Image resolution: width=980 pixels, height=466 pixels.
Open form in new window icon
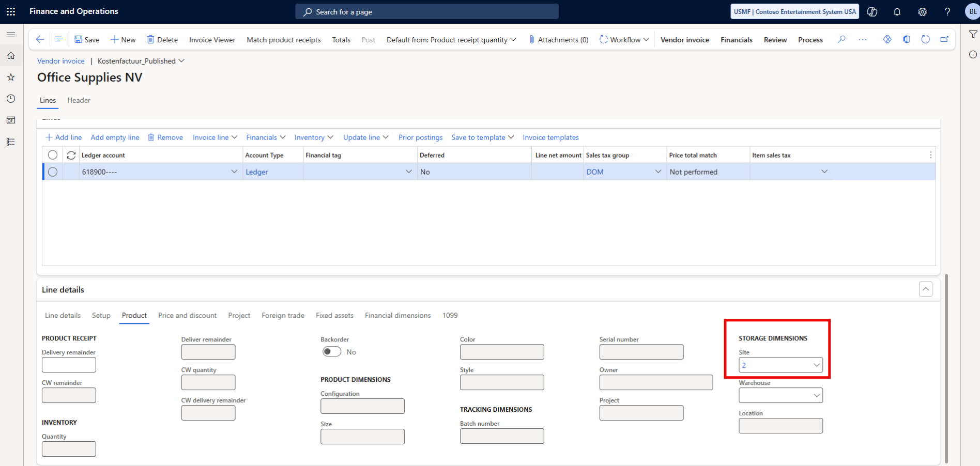coord(944,39)
